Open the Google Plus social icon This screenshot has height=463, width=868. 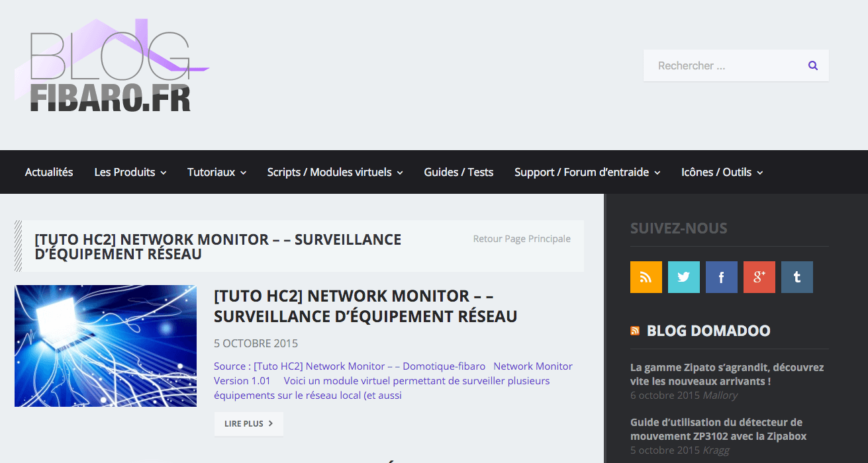point(759,277)
